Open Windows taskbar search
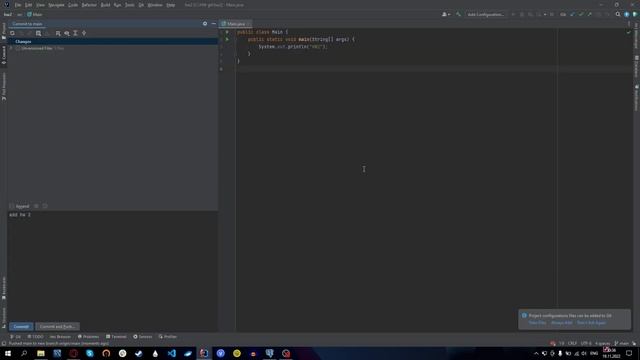 [24, 353]
